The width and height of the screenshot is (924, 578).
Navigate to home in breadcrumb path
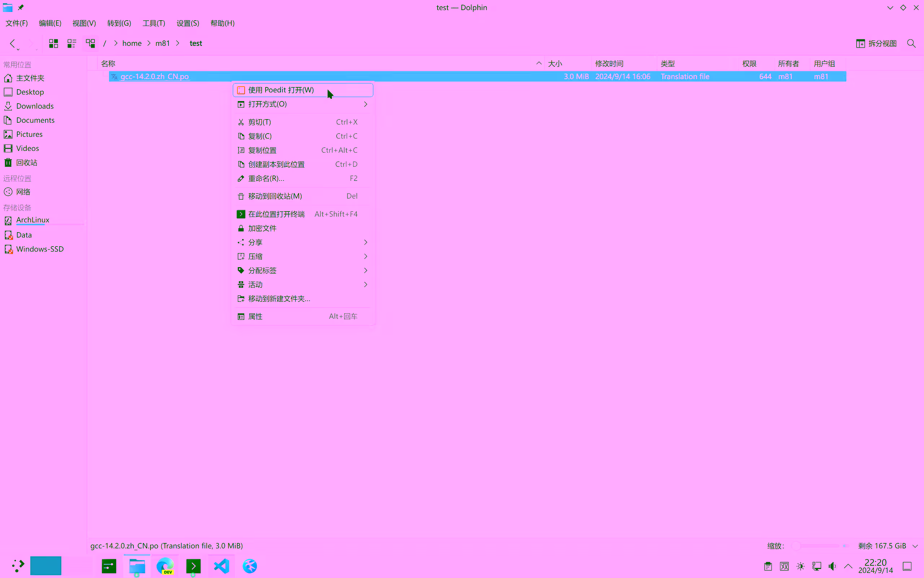click(x=132, y=43)
